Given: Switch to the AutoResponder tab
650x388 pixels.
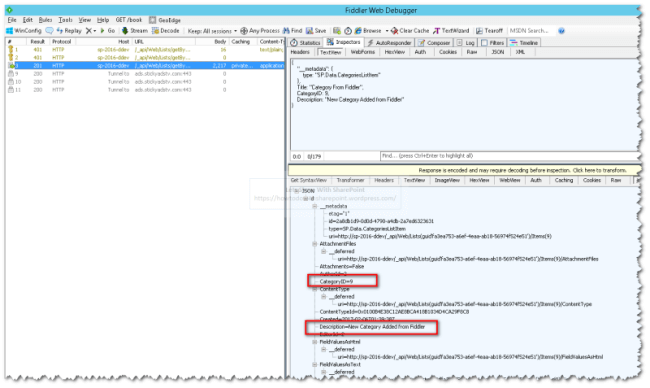Looking at the screenshot, I should coord(389,43).
